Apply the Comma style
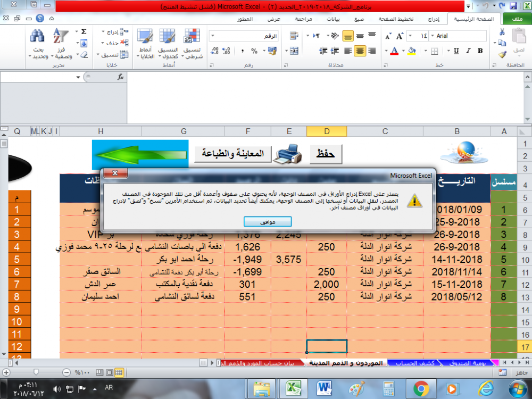This screenshot has width=532, height=399. click(x=242, y=51)
